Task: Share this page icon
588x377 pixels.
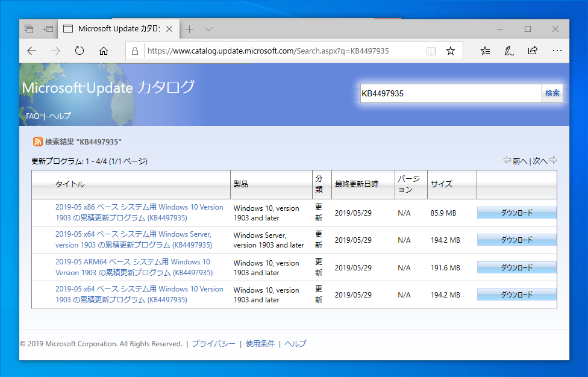Action: click(x=533, y=51)
